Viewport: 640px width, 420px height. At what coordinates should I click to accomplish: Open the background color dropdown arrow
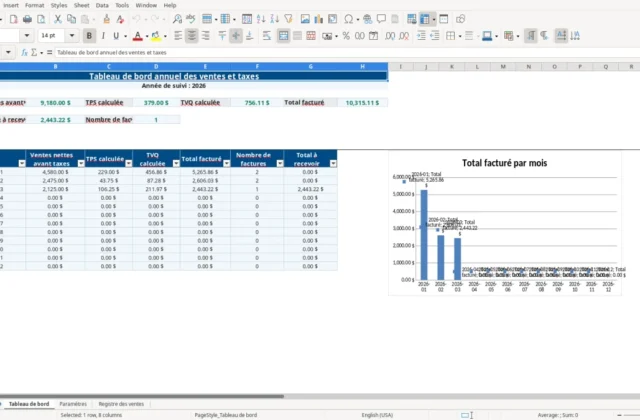point(165,36)
